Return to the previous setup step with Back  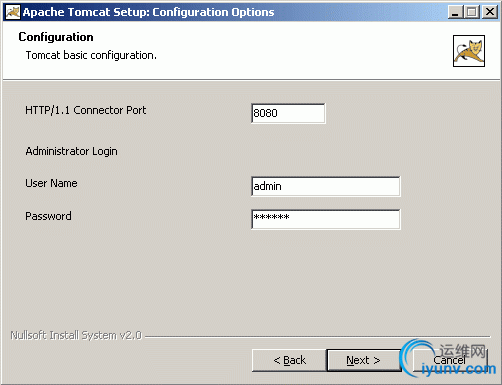[x=289, y=360]
